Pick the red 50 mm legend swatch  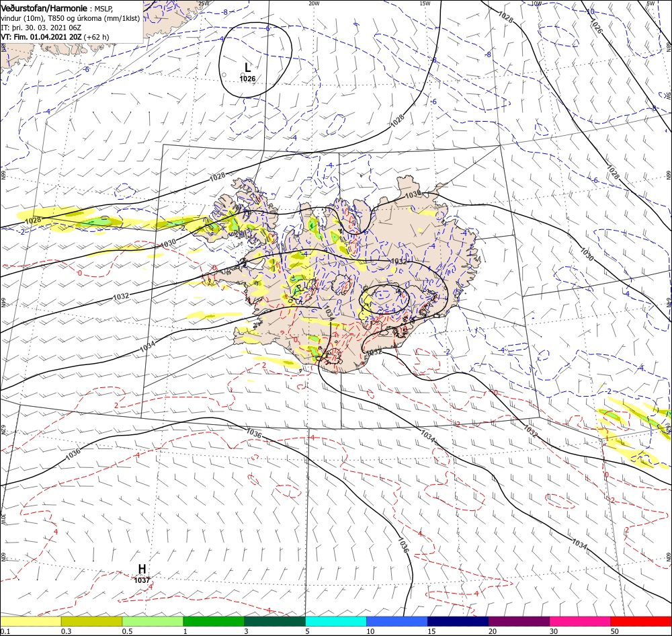pos(641,621)
